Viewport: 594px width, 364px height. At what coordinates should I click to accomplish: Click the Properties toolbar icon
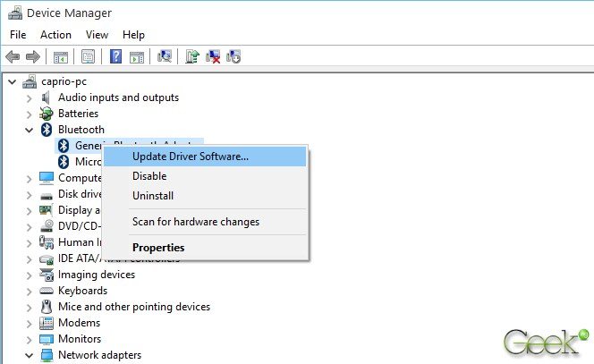pos(88,57)
